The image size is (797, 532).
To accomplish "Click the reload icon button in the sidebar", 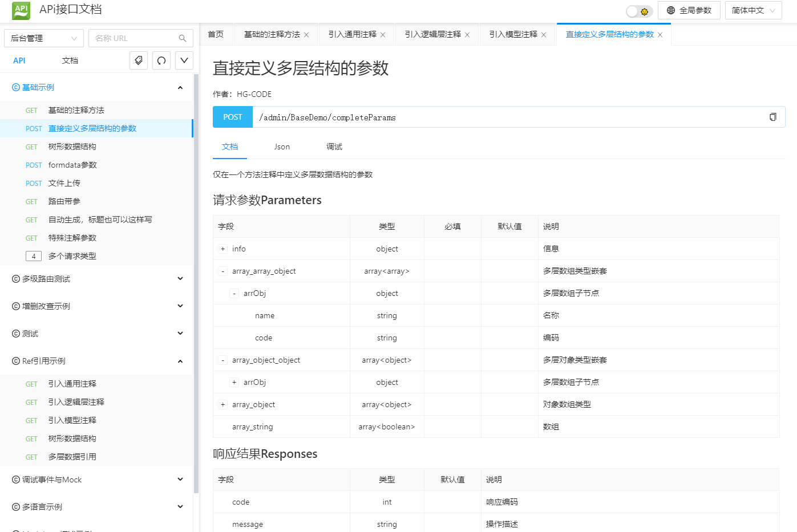I will tap(161, 60).
